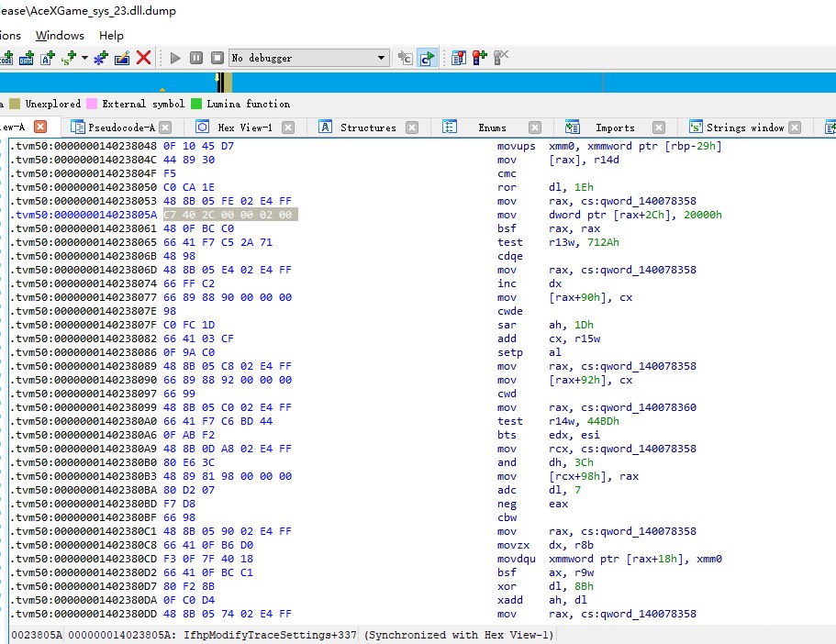836x644 pixels.
Task: Click the blue navigation band overview
Action: coord(413,83)
